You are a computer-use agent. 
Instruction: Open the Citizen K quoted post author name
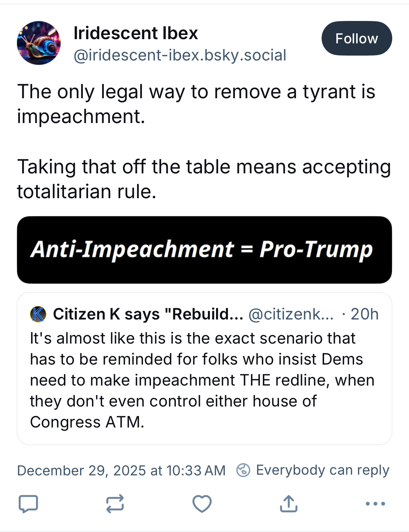click(148, 314)
